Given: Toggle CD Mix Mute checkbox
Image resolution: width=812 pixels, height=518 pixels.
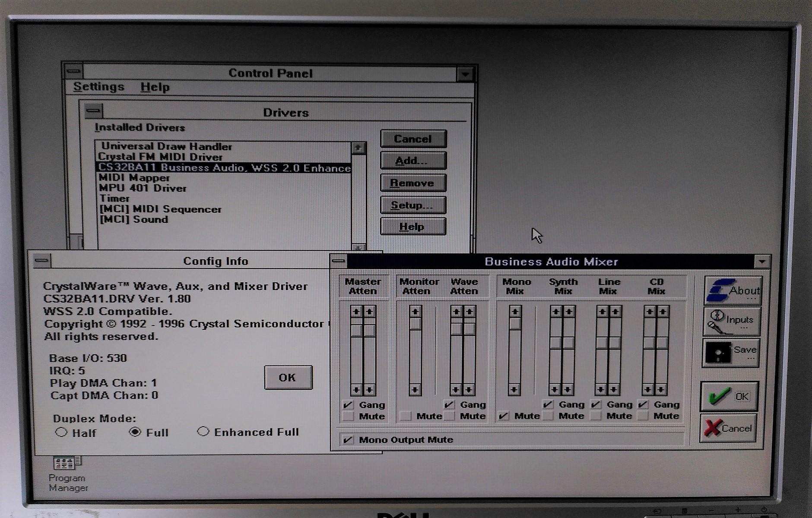Looking at the screenshot, I should [643, 416].
